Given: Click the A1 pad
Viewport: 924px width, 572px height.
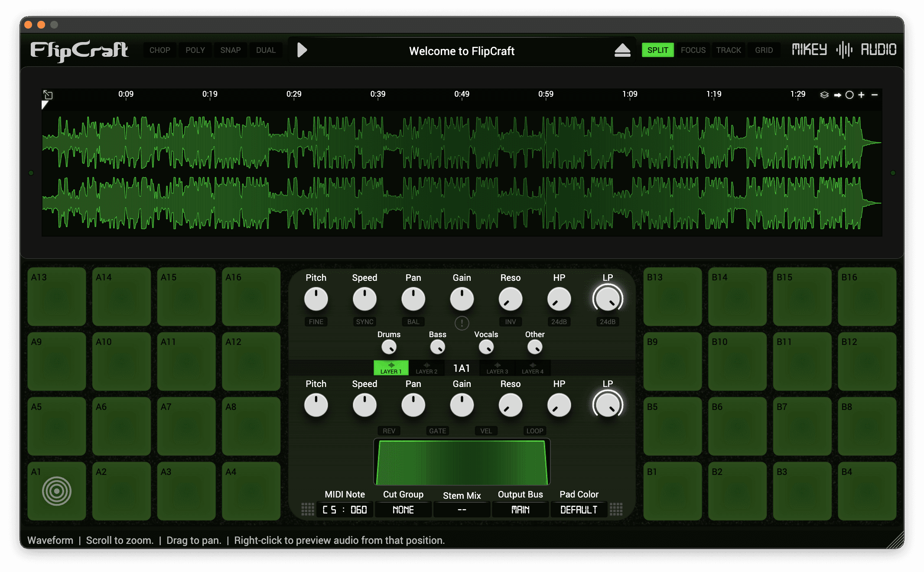Looking at the screenshot, I should click(57, 491).
